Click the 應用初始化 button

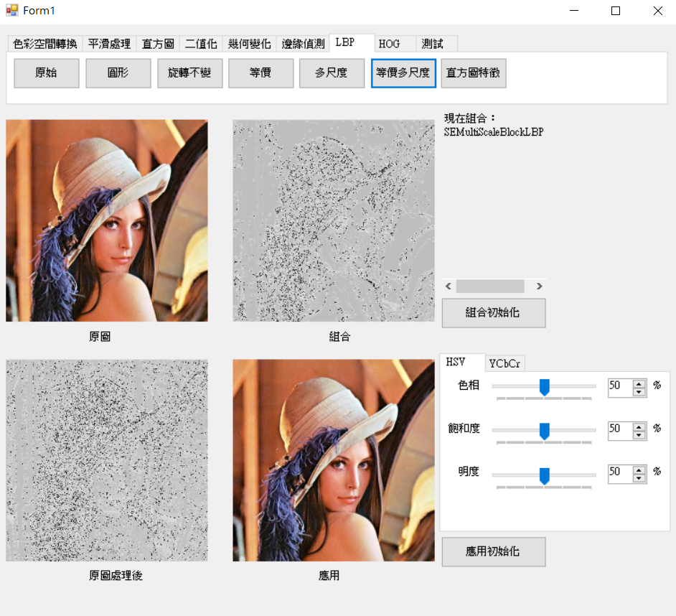(494, 551)
